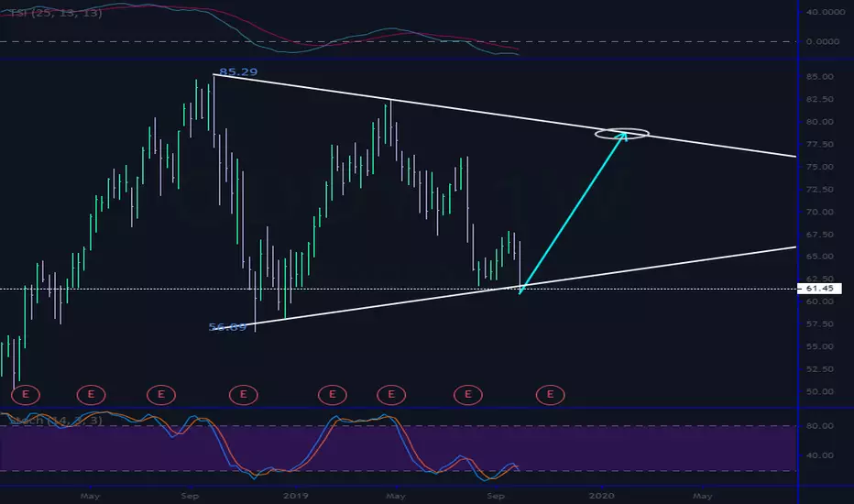Click the Sep label after 2019 on time axis
This screenshot has width=854, height=504.
point(495,496)
